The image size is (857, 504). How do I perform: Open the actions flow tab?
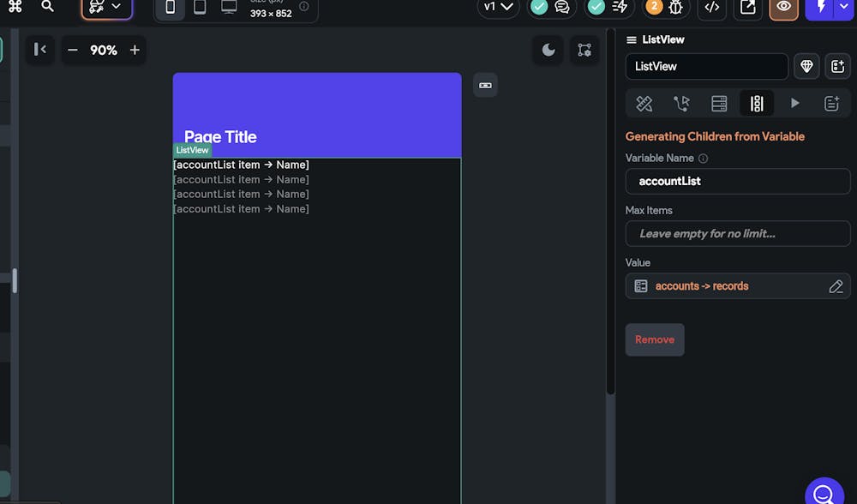tap(681, 104)
